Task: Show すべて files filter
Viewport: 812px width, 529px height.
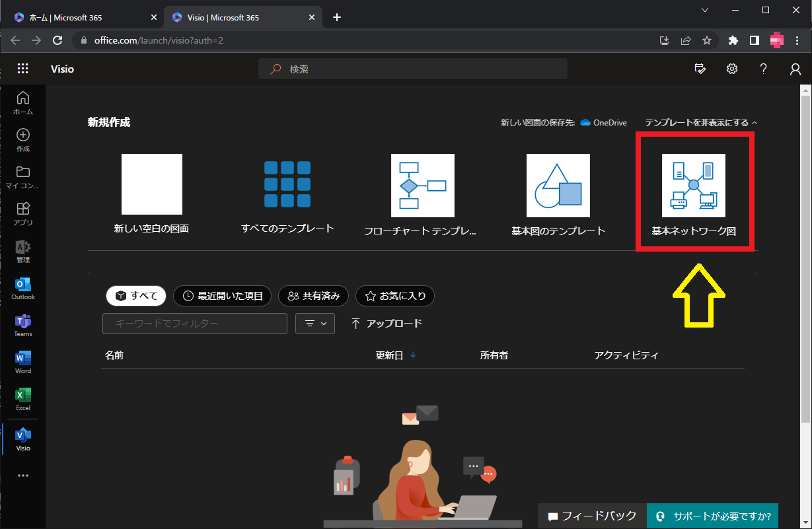Action: coord(137,296)
